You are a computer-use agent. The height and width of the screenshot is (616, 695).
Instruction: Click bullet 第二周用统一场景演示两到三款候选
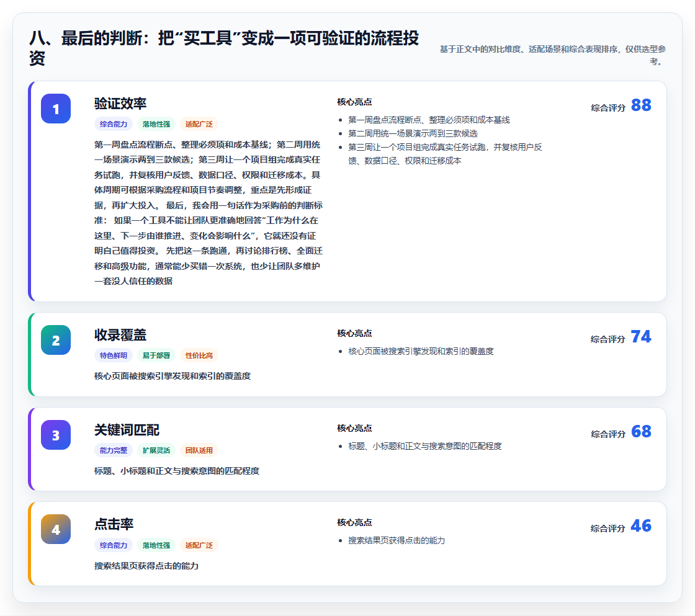[x=413, y=133]
